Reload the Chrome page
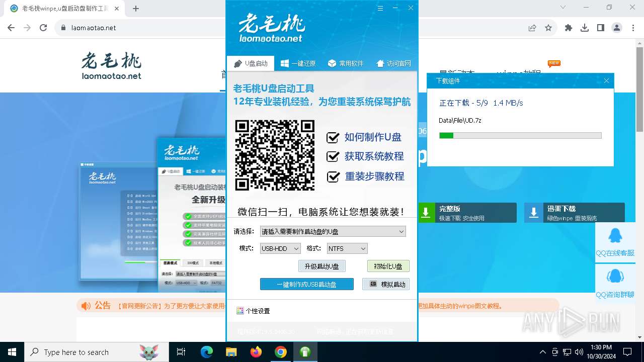This screenshot has width=644, height=362. [x=43, y=28]
